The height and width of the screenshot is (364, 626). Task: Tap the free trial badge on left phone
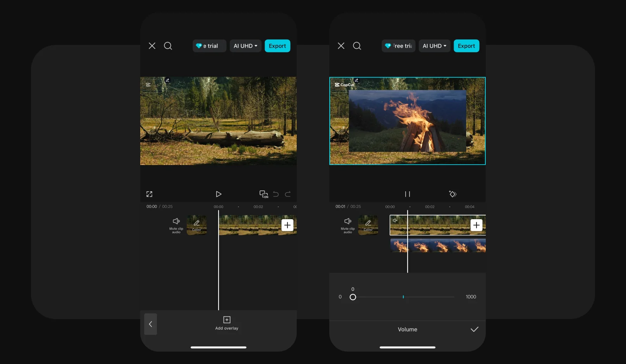[x=209, y=46]
